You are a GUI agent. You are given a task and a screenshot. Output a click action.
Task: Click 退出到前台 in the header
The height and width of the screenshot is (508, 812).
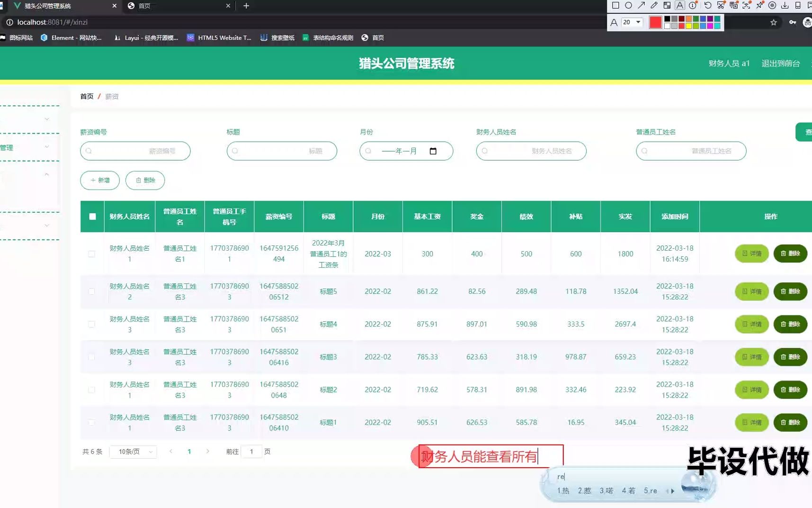pyautogui.click(x=780, y=63)
